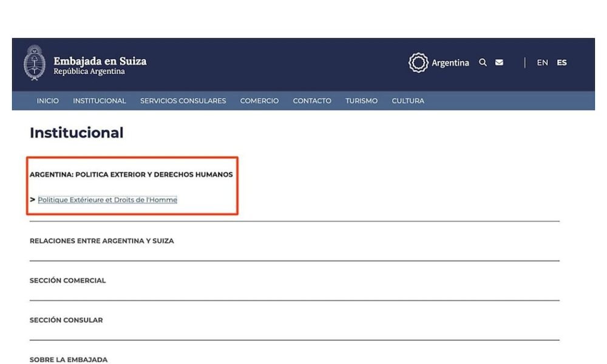Expand the Sobre la Embajada section
Screen dimensions: 607x364
tap(69, 359)
